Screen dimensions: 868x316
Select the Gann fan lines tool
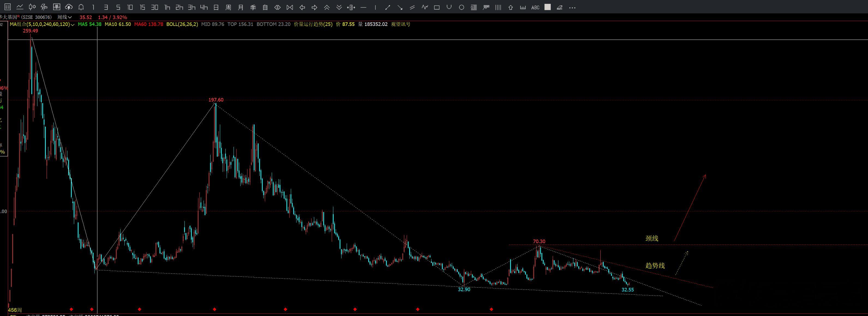[x=486, y=7]
